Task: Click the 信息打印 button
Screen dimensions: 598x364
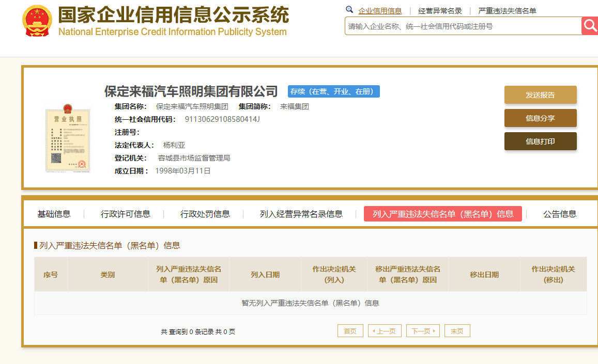Action: tap(541, 141)
